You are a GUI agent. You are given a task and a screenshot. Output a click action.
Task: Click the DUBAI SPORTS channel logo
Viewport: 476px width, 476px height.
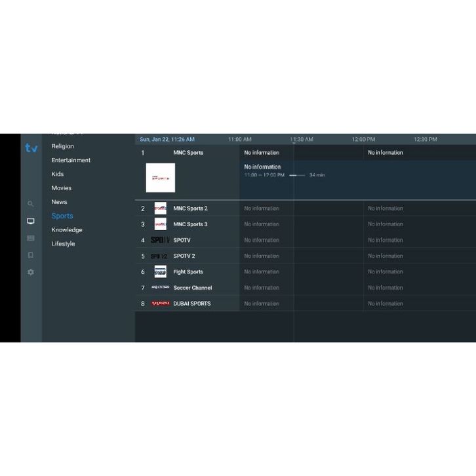click(160, 304)
